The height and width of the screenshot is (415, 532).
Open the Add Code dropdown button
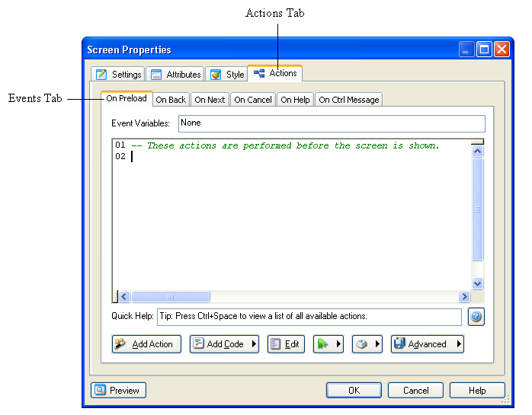tap(224, 344)
